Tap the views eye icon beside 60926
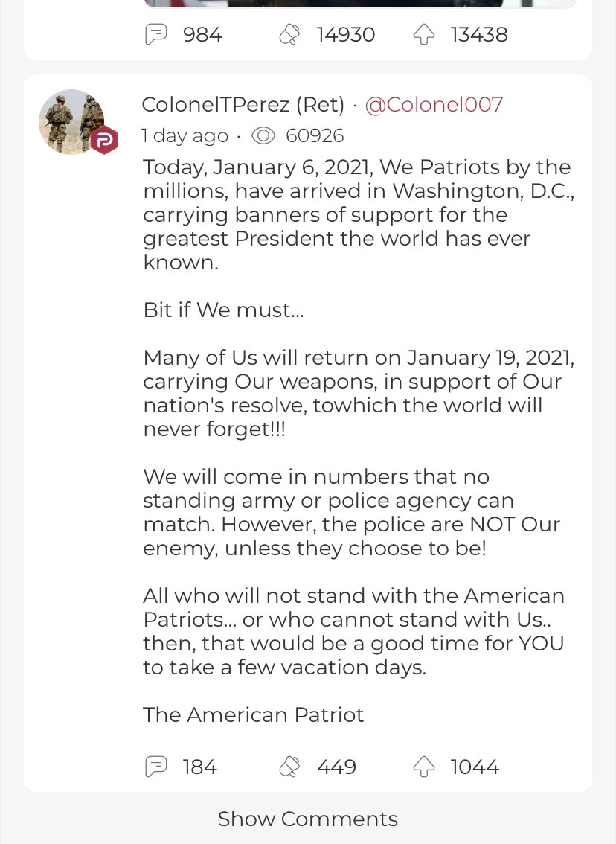The image size is (616, 844). [263, 135]
